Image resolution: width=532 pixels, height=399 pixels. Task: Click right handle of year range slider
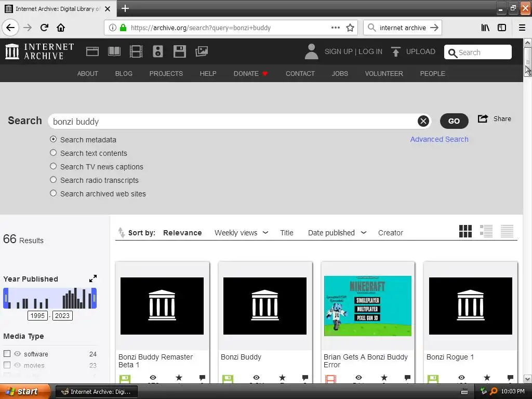click(x=94, y=298)
